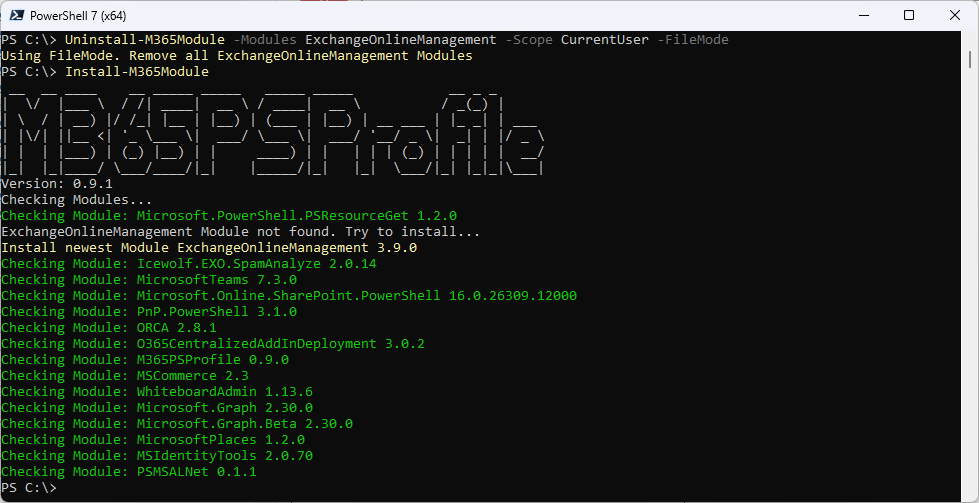Maximize the PowerShell 7 window
The image size is (979, 503).
pyautogui.click(x=909, y=16)
